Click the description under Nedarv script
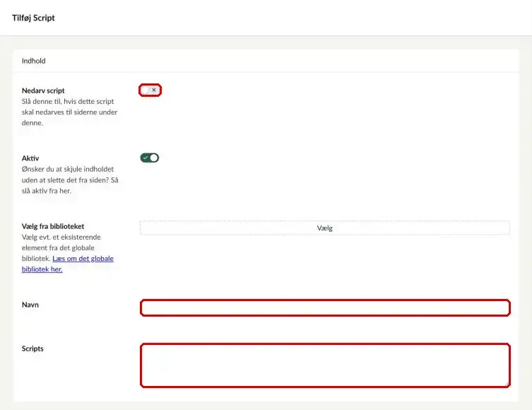 pos(69,112)
